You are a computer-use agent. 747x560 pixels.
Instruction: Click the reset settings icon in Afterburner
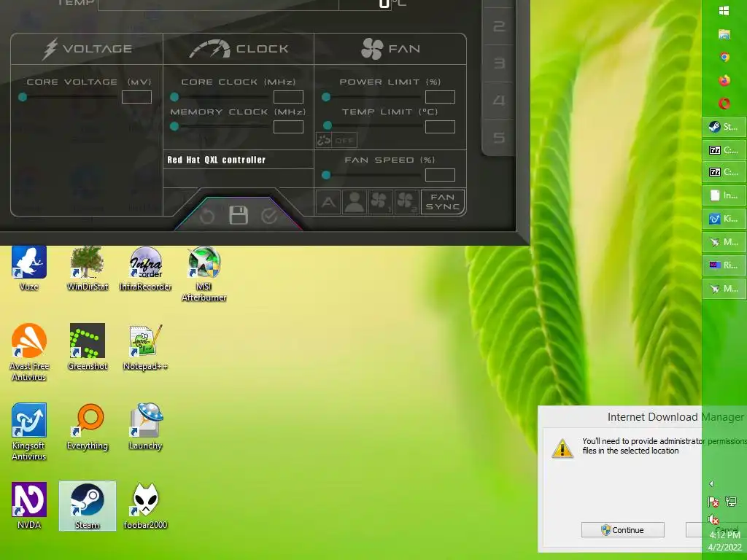click(x=206, y=216)
